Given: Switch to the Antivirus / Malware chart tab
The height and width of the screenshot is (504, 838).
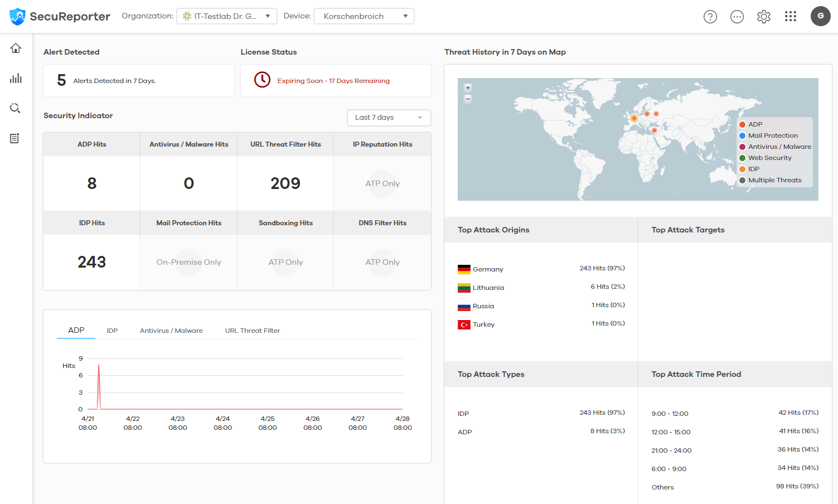Looking at the screenshot, I should point(171,331).
